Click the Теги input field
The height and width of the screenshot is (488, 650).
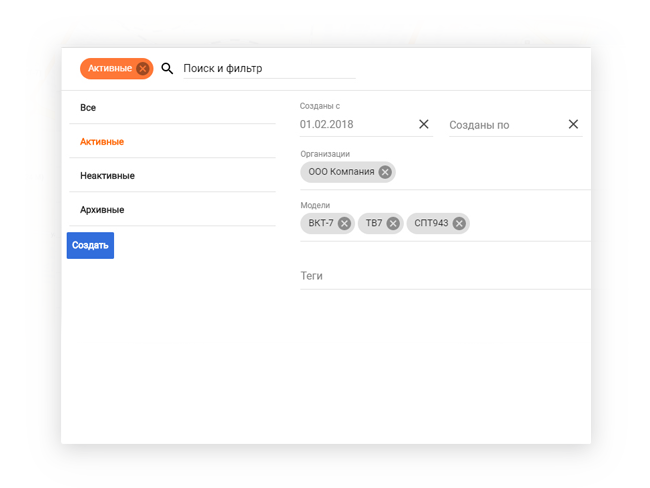coord(445,276)
